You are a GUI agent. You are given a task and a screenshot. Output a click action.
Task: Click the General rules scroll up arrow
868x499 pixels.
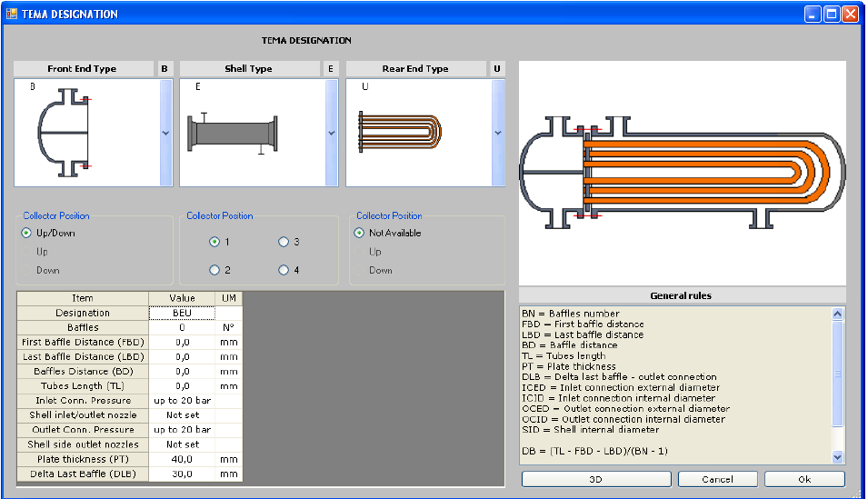point(838,314)
